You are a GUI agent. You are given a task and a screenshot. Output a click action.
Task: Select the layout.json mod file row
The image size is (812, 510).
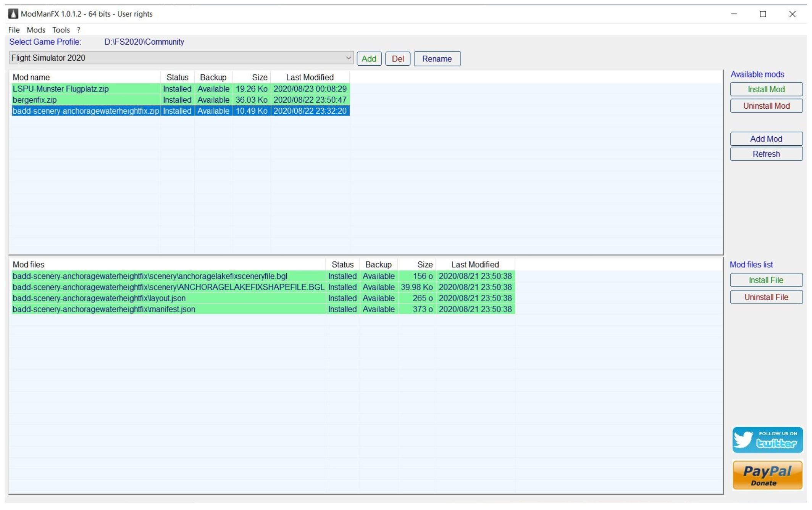pyautogui.click(x=99, y=298)
